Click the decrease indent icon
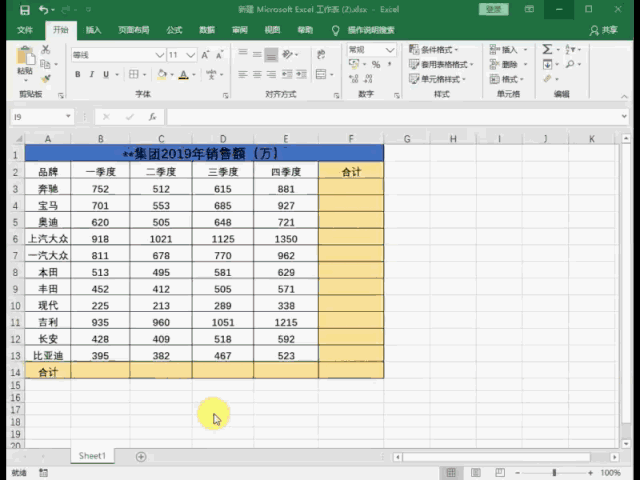This screenshot has height=480, width=640. coord(287,74)
